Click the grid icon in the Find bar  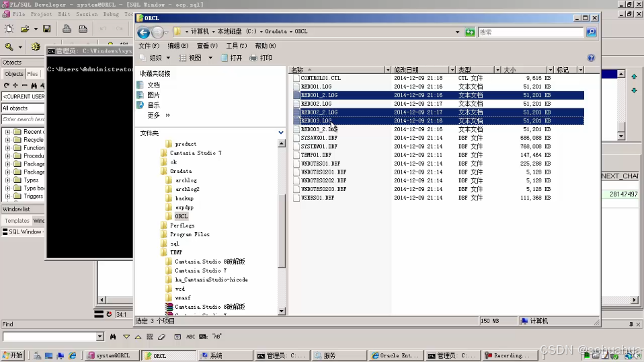149,336
